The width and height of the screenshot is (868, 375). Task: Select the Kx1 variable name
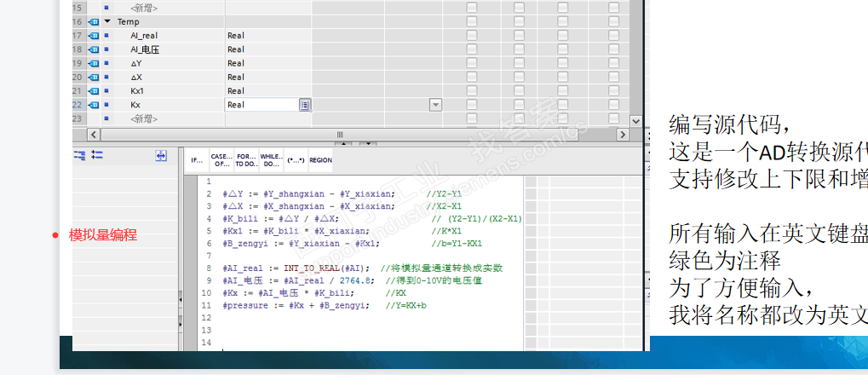pyautogui.click(x=137, y=91)
